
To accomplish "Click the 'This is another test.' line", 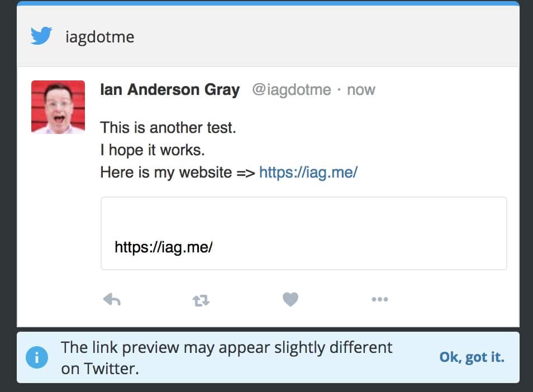I will [x=168, y=128].
